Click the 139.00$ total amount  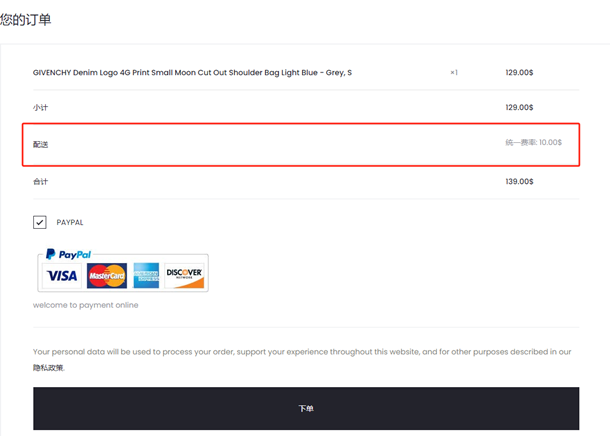[519, 182]
